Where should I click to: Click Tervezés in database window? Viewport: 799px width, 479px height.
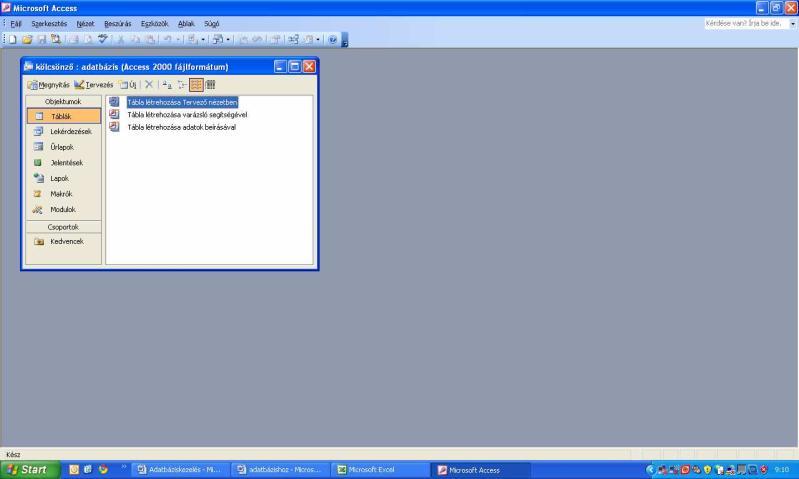(94, 85)
